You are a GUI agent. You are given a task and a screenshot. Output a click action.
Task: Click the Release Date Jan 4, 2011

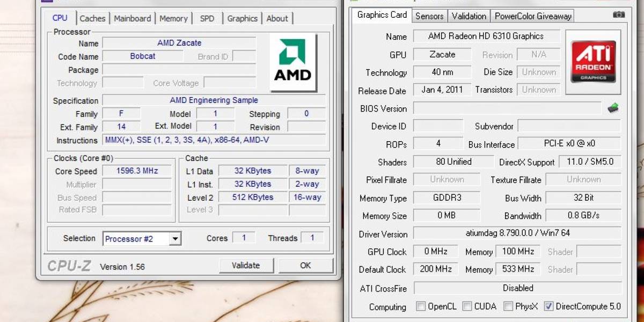[442, 90]
